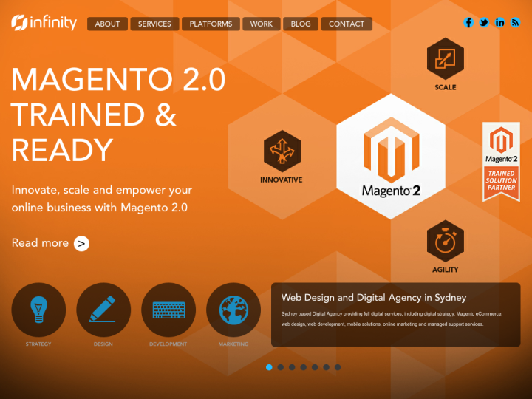Viewport: 532px width, 399px height.
Task: Select the first carousel slide dot
Action: click(269, 366)
